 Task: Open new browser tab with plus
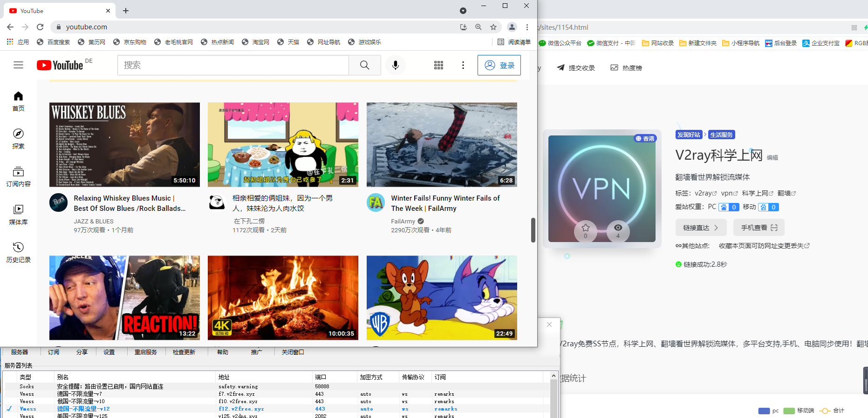point(126,11)
